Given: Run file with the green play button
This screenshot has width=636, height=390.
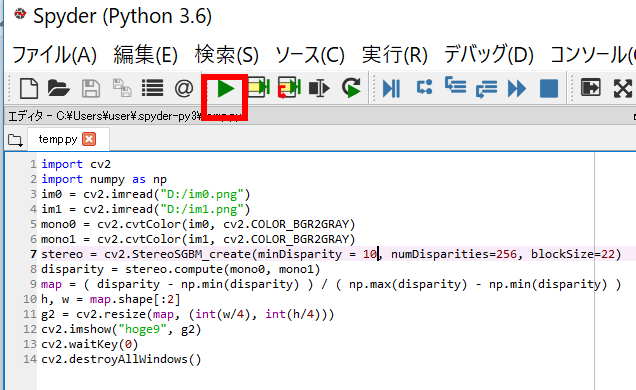Looking at the screenshot, I should click(x=226, y=88).
